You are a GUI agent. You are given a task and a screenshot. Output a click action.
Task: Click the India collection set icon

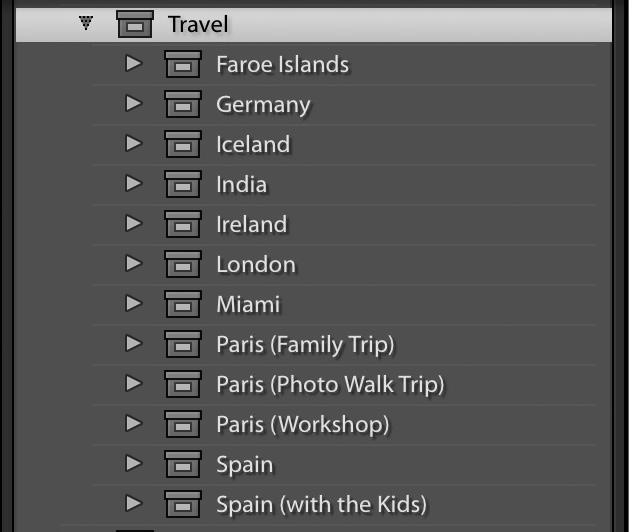pyautogui.click(x=183, y=184)
